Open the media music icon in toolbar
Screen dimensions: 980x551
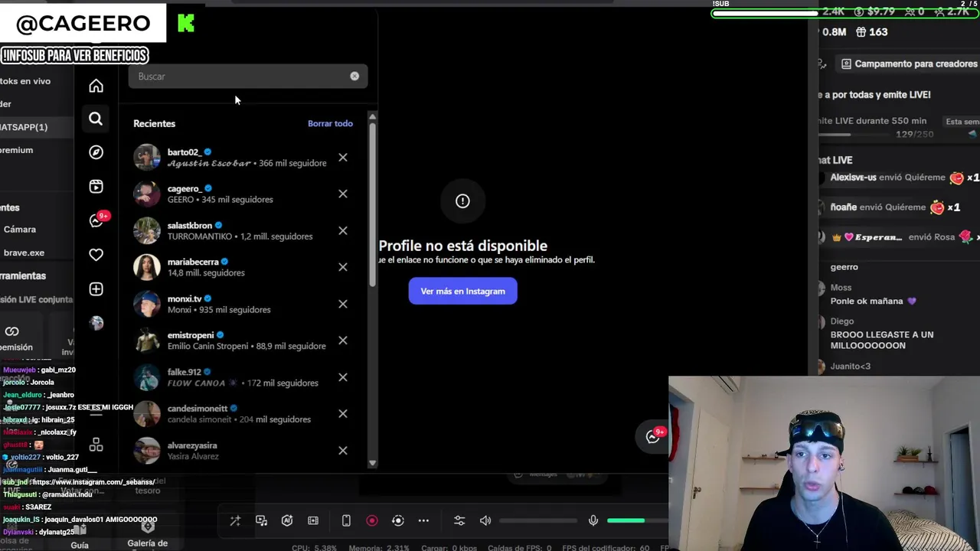tap(261, 520)
